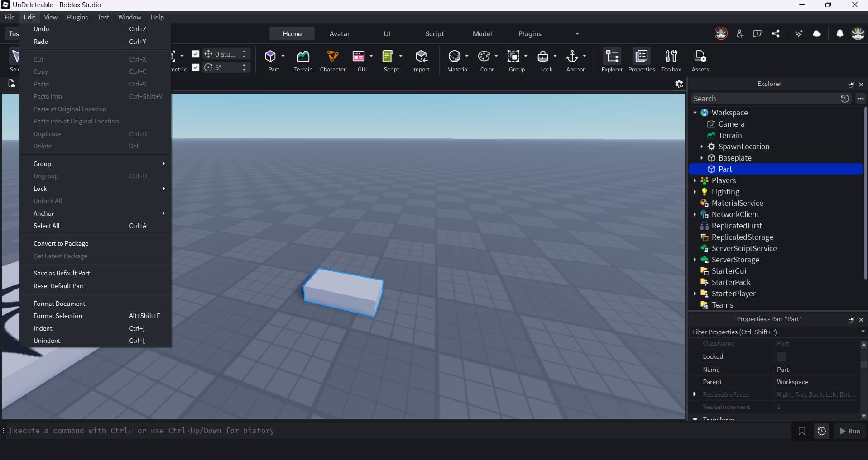This screenshot has width=868, height=460.
Task: Click the Group toolbar icon
Action: pyautogui.click(x=513, y=57)
